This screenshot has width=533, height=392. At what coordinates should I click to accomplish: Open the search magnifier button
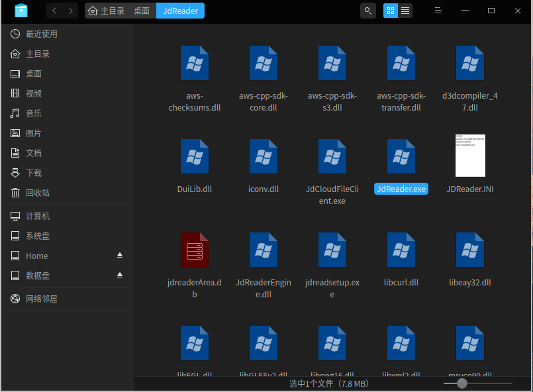coord(367,11)
